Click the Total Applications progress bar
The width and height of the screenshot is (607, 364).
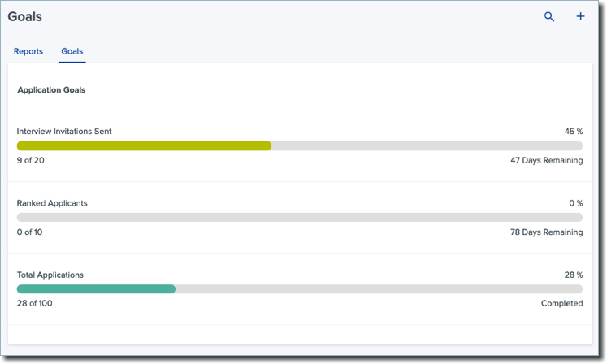(300, 289)
